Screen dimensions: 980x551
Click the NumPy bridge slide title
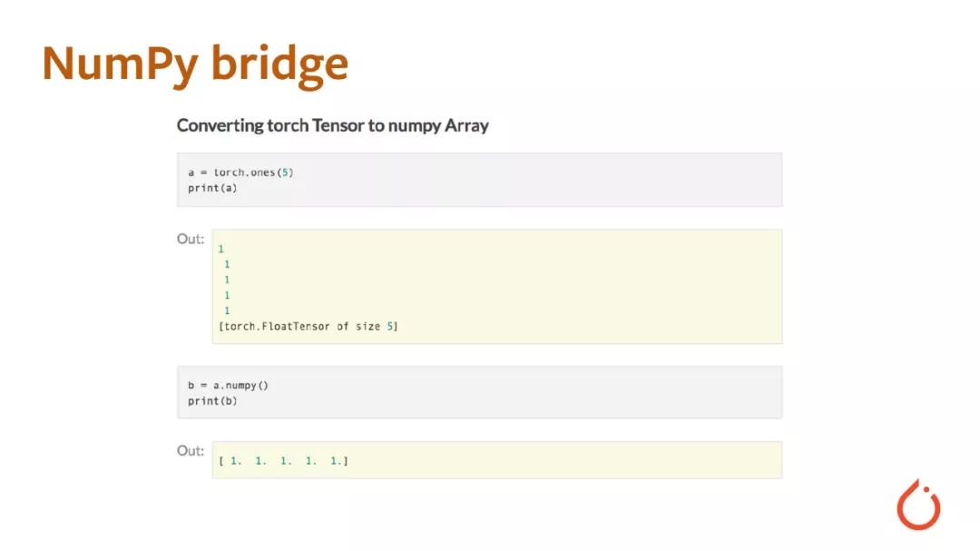pyautogui.click(x=195, y=65)
